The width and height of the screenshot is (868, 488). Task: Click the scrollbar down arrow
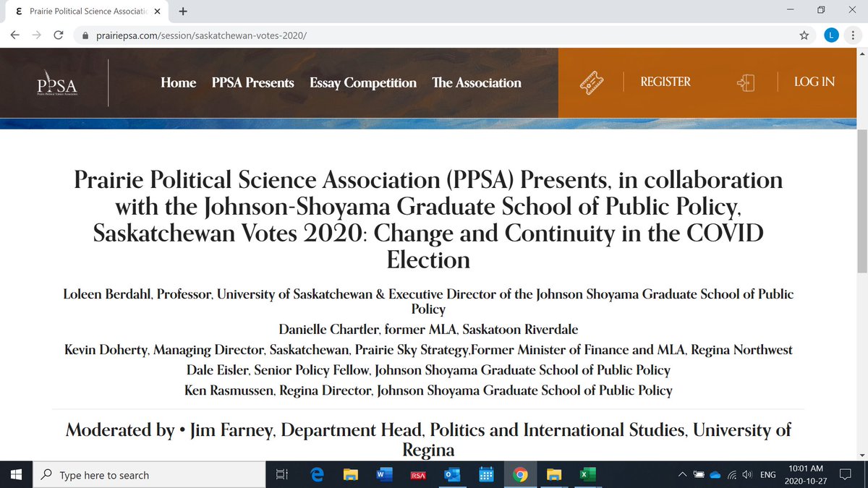coord(861,455)
